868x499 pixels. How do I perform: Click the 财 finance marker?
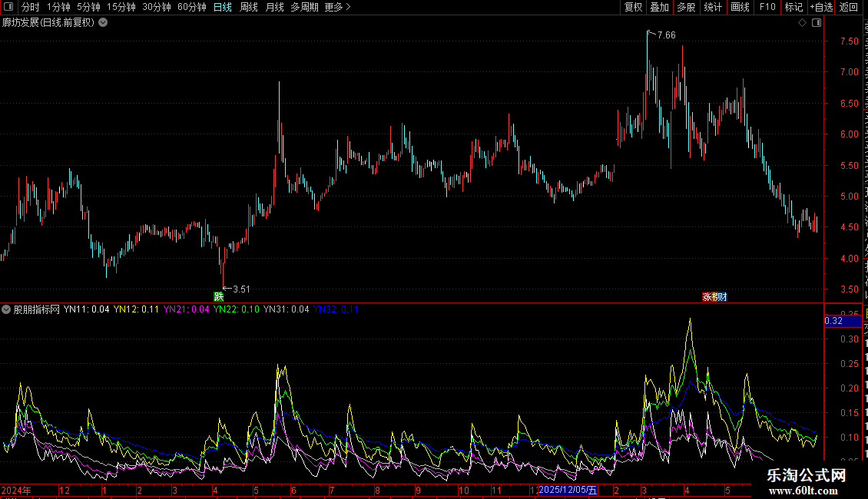[x=722, y=297]
